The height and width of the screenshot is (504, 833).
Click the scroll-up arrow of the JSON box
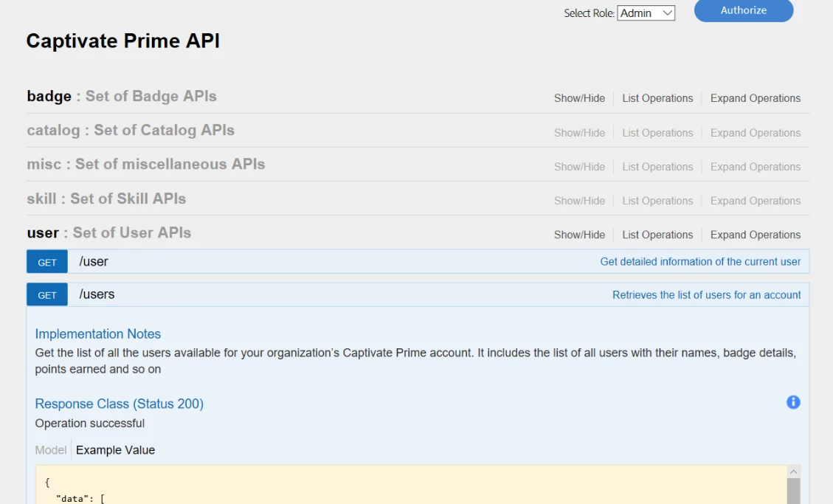[x=793, y=472]
